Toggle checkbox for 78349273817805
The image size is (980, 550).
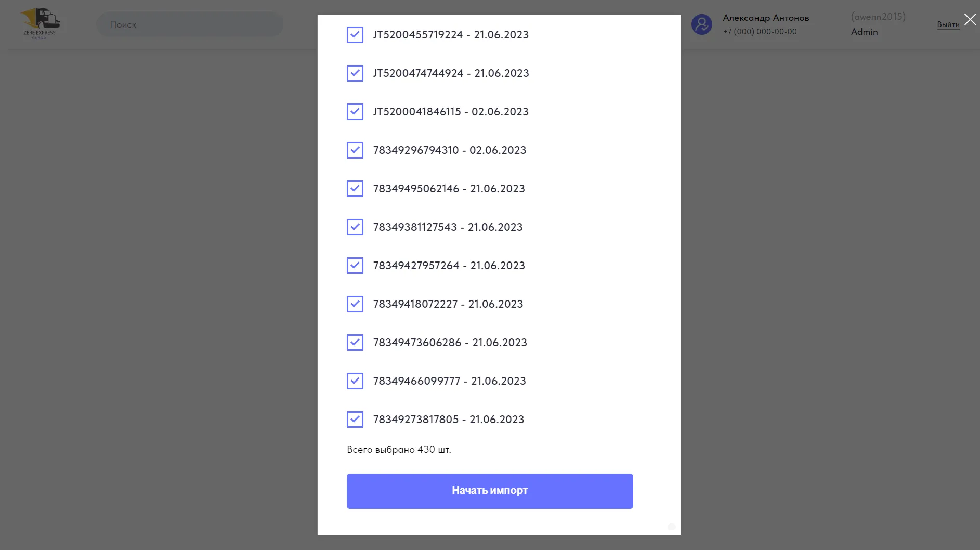pos(355,420)
